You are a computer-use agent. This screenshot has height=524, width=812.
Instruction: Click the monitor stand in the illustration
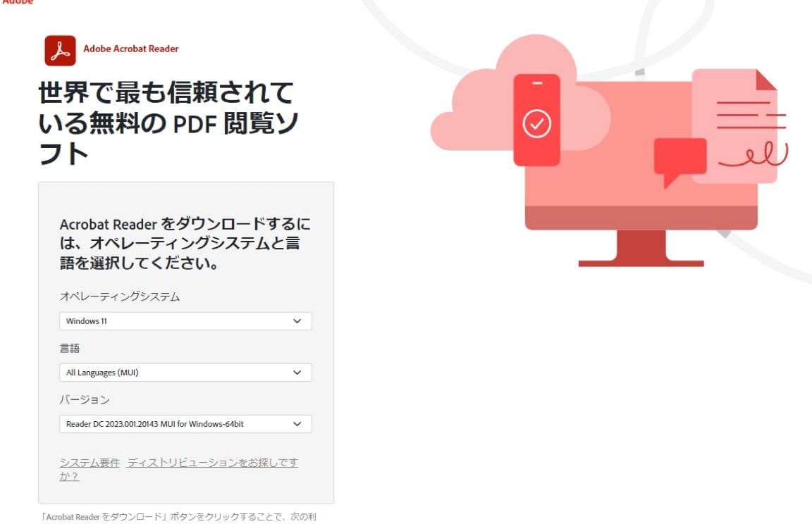641,250
